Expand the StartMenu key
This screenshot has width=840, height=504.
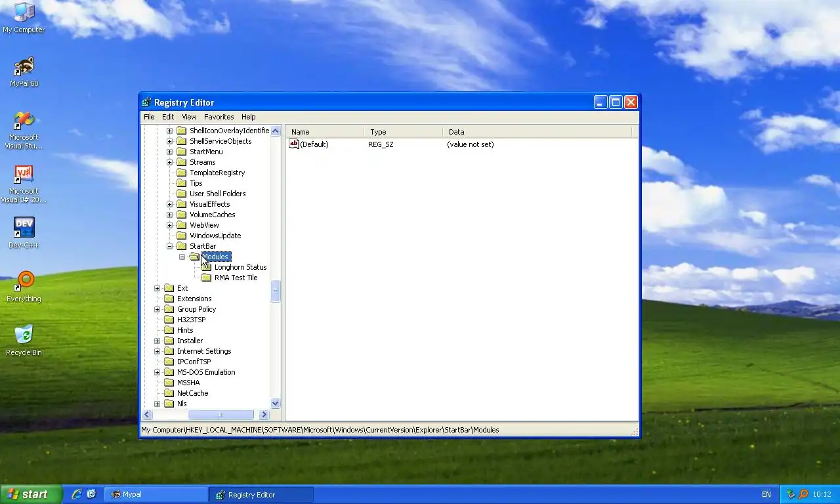point(169,152)
